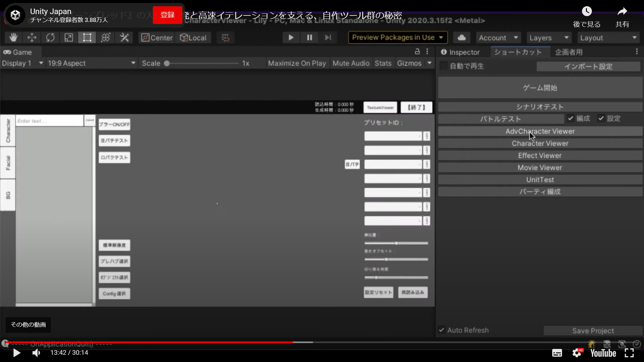
Task: Open the Effect Viewer
Action: pos(540,156)
